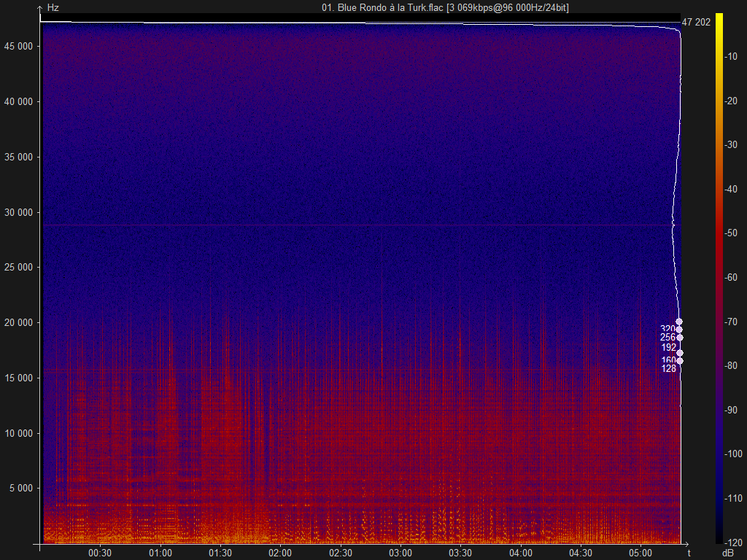Click the 35 000 Hz axis label
Screen dimensions: 747x560
18,157
